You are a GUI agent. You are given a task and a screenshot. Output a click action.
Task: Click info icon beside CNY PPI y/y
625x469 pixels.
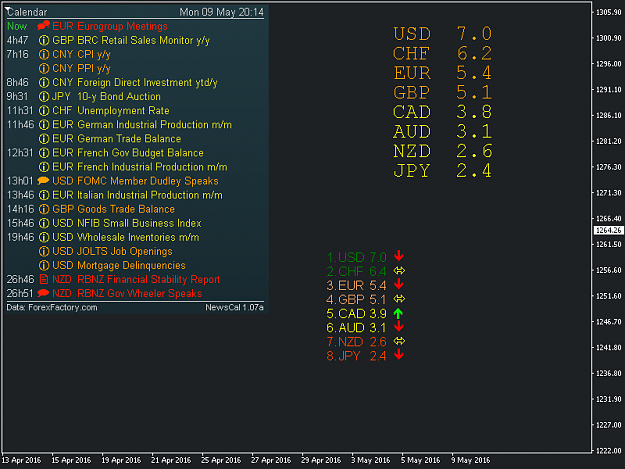[x=44, y=69]
